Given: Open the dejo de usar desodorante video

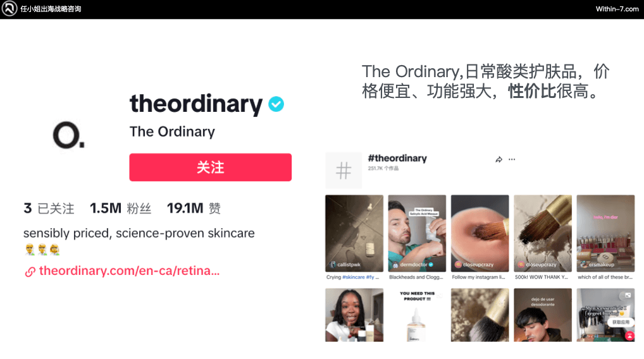Looking at the screenshot, I should pos(543,315).
